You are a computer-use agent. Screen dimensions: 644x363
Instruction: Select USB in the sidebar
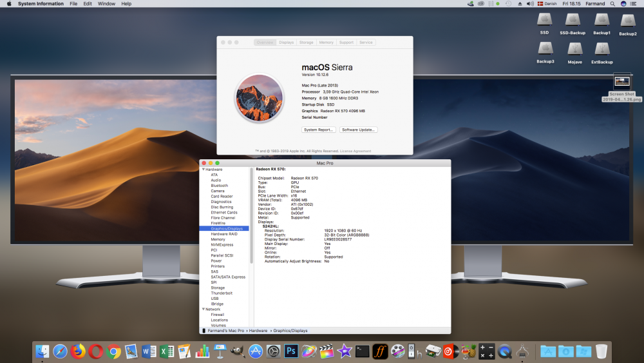(x=215, y=299)
